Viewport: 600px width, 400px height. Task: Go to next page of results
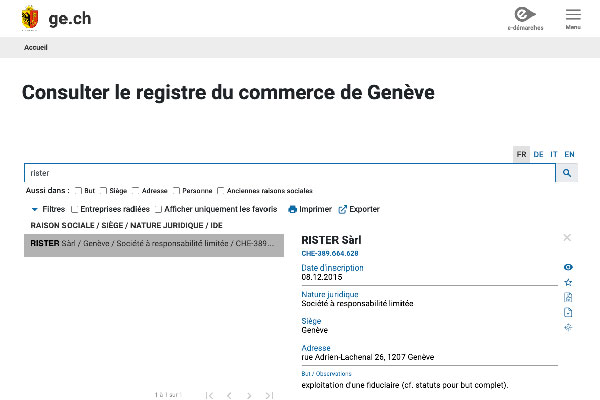pos(249,395)
